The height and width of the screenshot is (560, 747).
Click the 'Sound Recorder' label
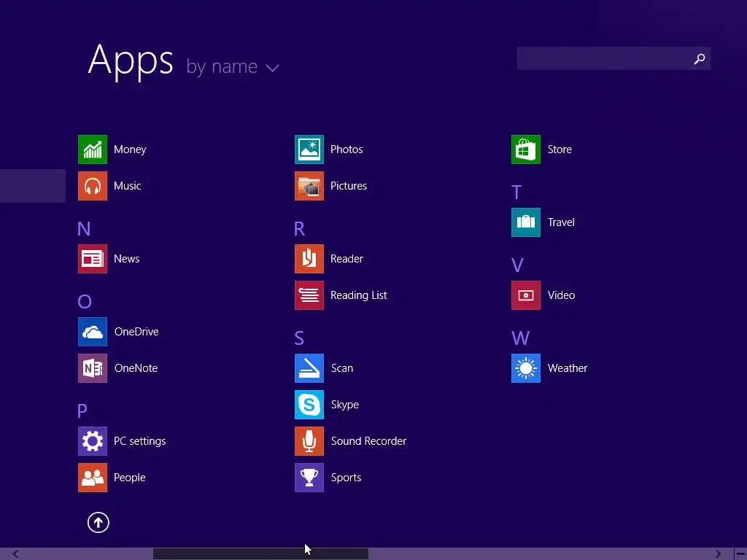click(x=368, y=441)
